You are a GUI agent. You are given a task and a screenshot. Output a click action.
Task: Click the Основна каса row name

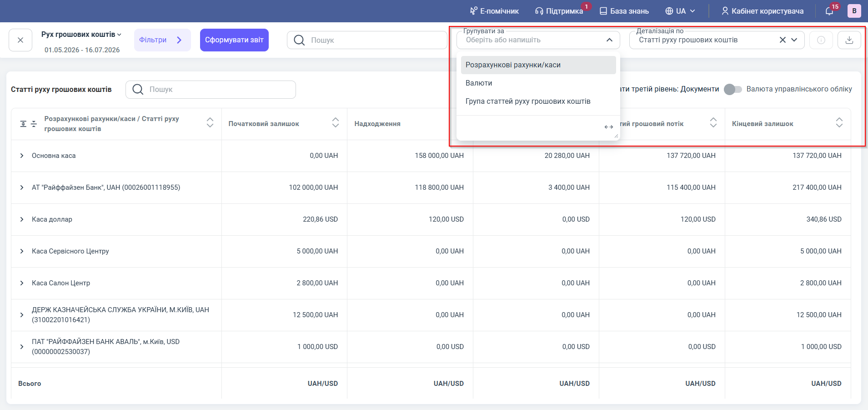[54, 156]
